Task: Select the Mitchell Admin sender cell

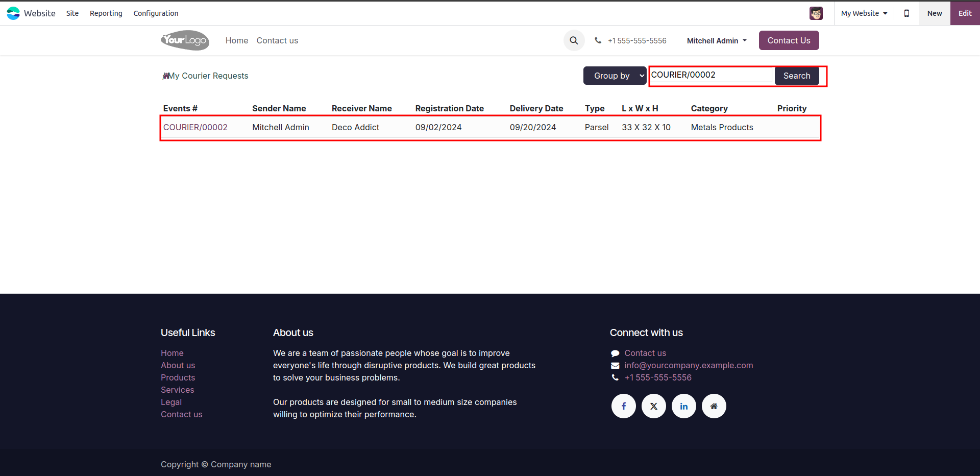Action: 281,127
